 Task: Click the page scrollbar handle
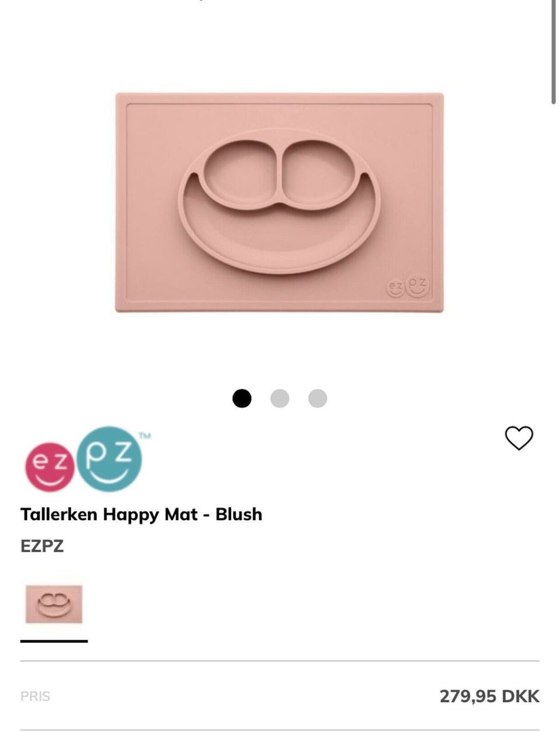click(x=554, y=53)
